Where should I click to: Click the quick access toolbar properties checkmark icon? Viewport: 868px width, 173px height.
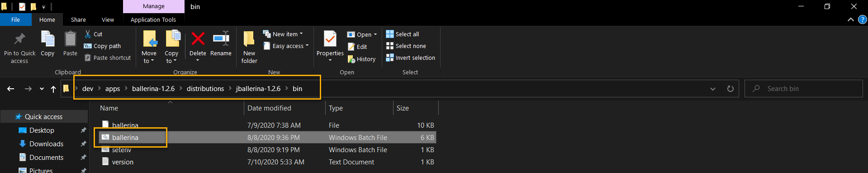click(x=22, y=7)
